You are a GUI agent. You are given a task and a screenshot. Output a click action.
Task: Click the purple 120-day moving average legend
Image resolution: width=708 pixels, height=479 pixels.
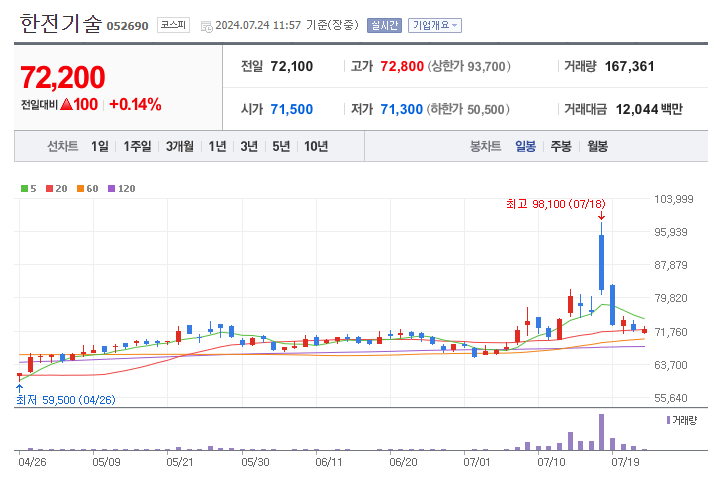pos(121,188)
